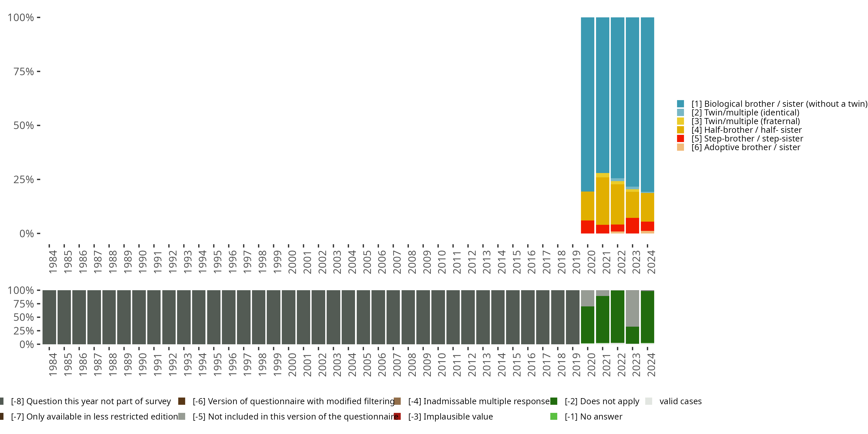Click the Not included in questionnaire legend swatch
Viewport: 868px width, 434px height.
(x=182, y=416)
